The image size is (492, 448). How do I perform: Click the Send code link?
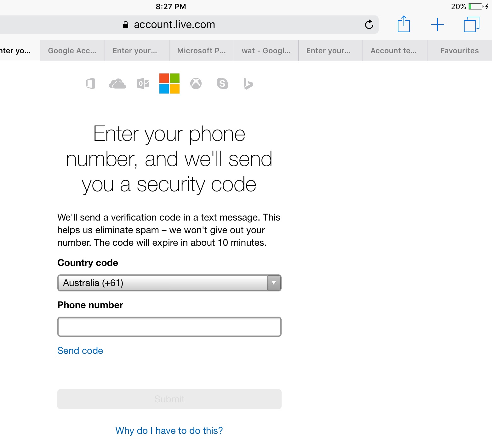pos(80,351)
